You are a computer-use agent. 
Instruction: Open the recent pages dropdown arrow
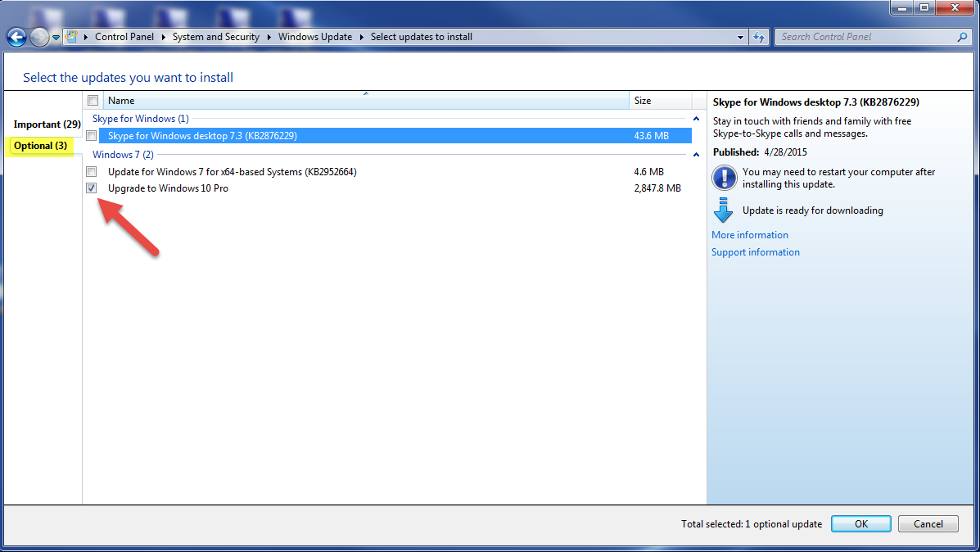[56, 38]
